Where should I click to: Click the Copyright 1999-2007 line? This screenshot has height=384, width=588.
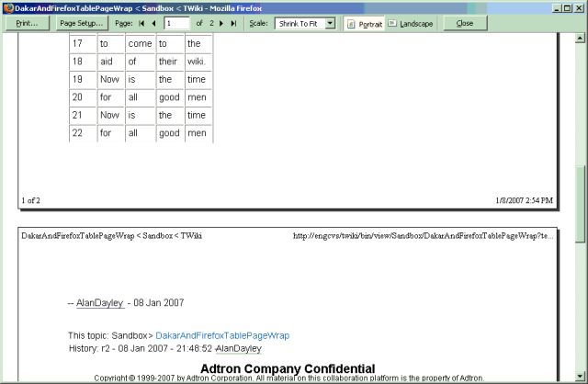288,378
